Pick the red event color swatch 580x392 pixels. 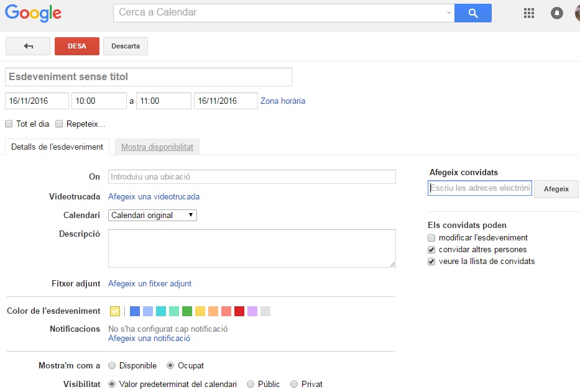(239, 311)
